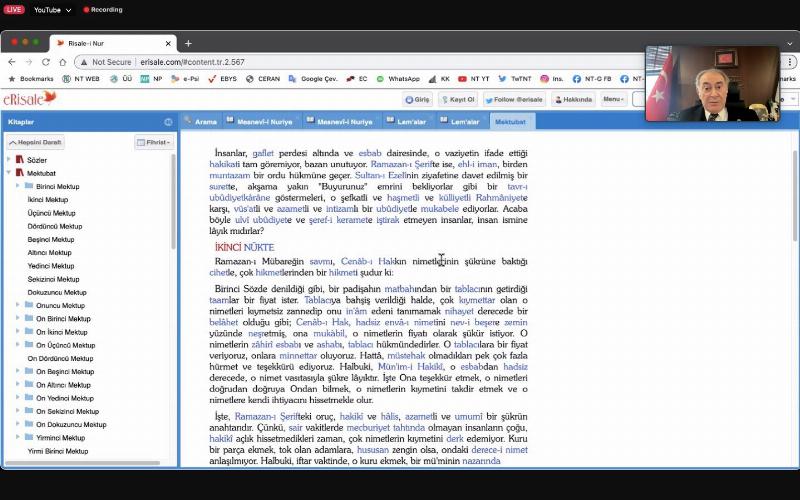
Task: Open the NP bookmark
Action: [152, 79]
